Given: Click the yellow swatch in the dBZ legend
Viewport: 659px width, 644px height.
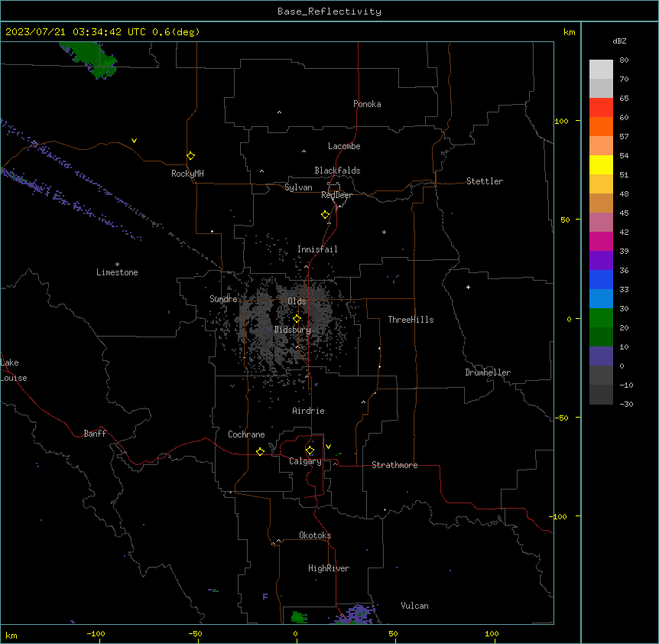Looking at the screenshot, I should (601, 164).
